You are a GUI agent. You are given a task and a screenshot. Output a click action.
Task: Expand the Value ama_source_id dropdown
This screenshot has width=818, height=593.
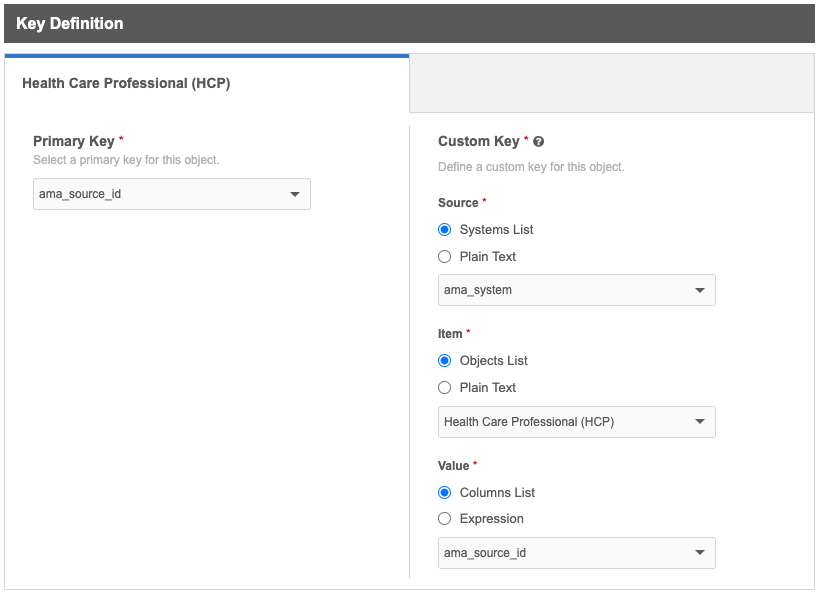577,553
